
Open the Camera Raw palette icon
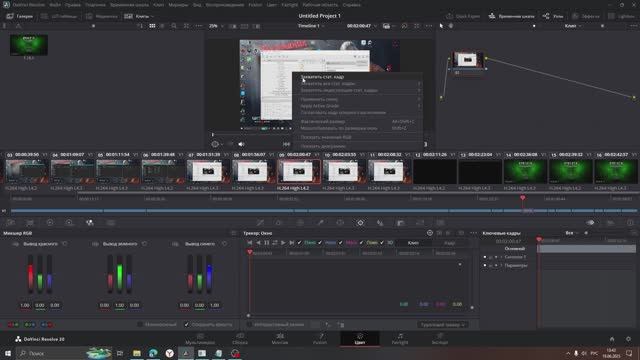tap(11, 222)
